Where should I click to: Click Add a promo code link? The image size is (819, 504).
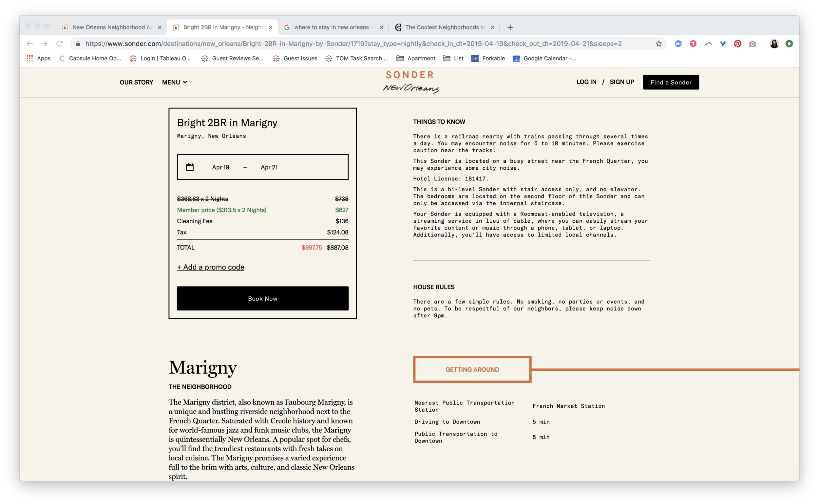(210, 267)
